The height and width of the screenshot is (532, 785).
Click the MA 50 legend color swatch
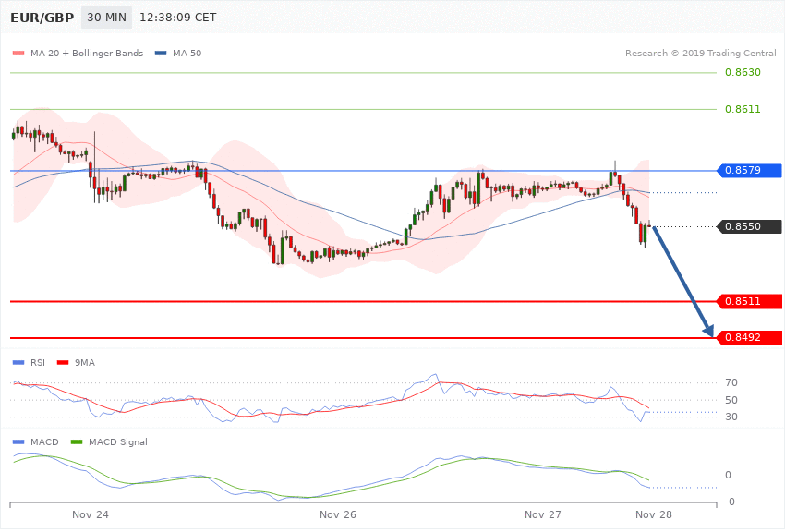click(161, 53)
